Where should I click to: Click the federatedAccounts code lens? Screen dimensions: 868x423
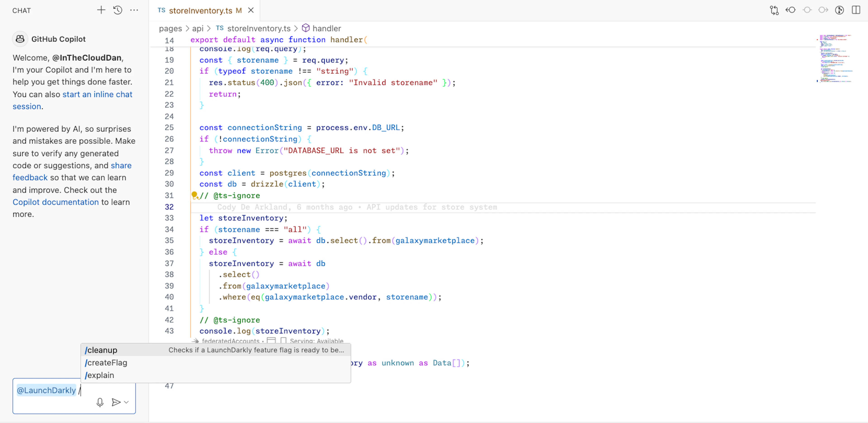pyautogui.click(x=231, y=341)
